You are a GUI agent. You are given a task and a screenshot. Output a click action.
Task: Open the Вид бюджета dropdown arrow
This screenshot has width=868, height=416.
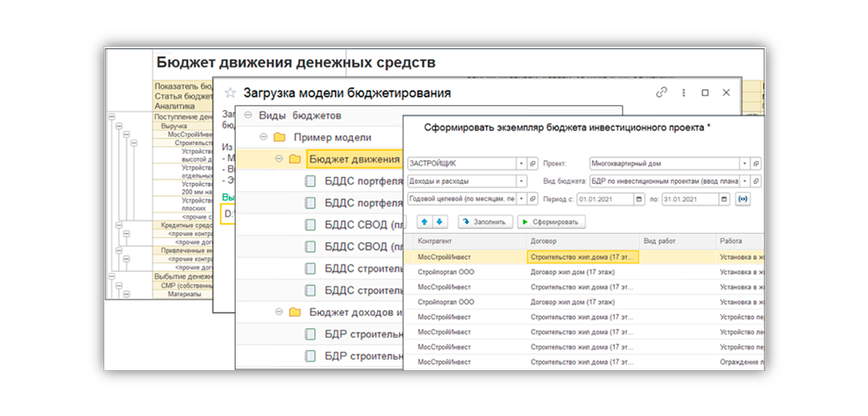pyautogui.click(x=746, y=181)
